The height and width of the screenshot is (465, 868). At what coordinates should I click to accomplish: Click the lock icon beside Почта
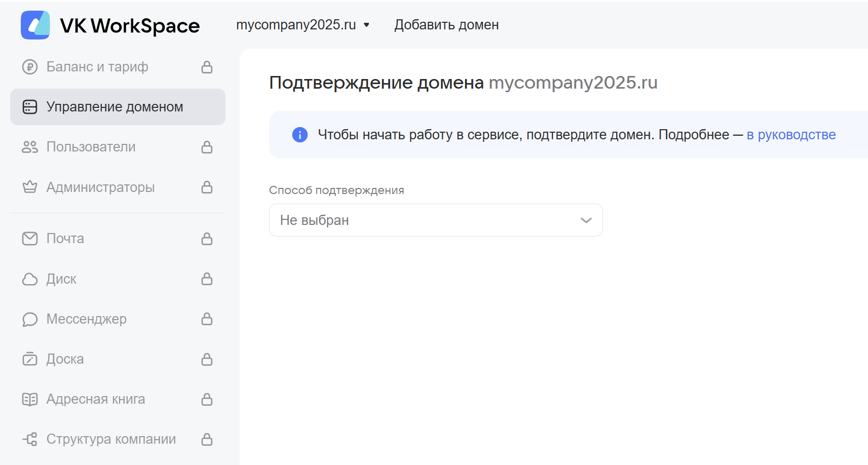tap(207, 239)
